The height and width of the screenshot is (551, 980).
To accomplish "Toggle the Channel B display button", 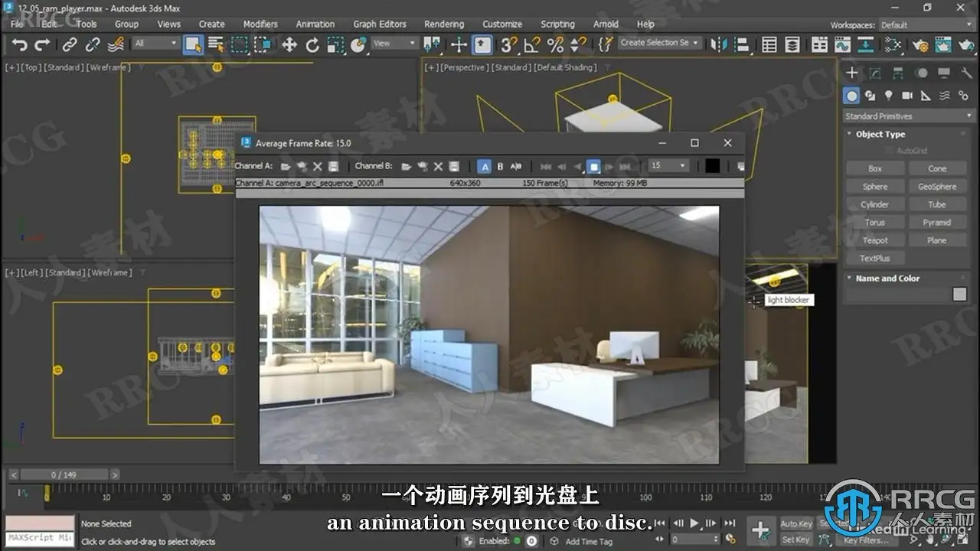I will coord(501,166).
